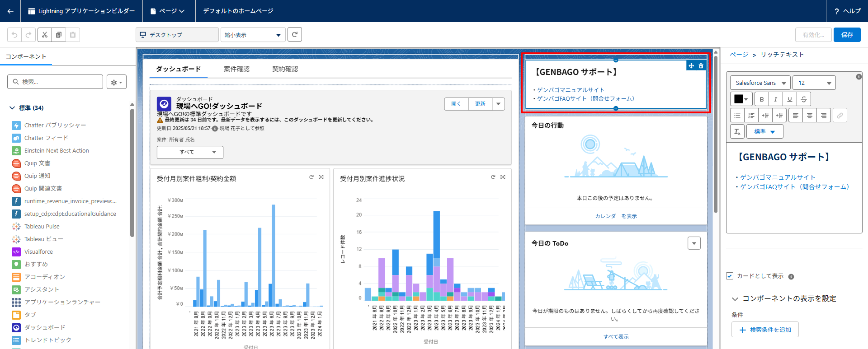Image resolution: width=868 pixels, height=349 pixels.
Task: Open component list settings gear
Action: (x=117, y=82)
